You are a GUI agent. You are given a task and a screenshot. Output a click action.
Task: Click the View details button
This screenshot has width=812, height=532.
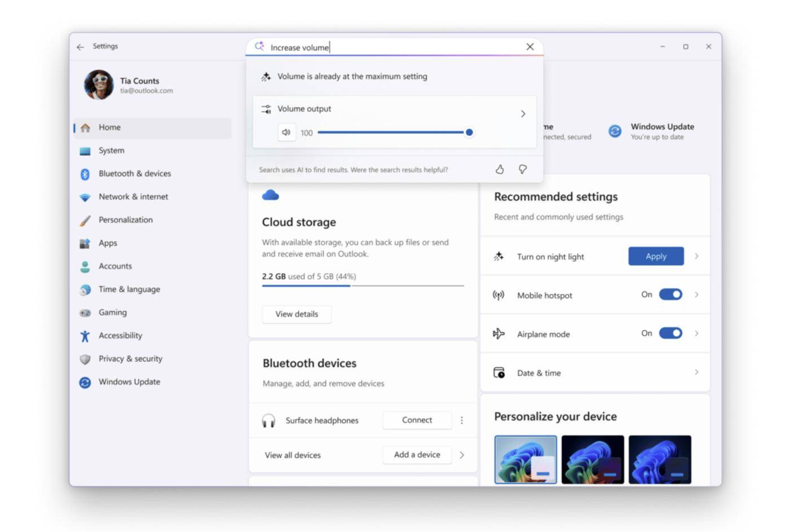point(297,314)
